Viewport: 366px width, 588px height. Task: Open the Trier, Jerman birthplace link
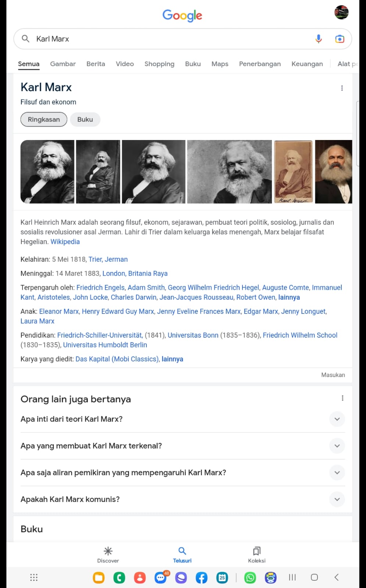(x=108, y=259)
